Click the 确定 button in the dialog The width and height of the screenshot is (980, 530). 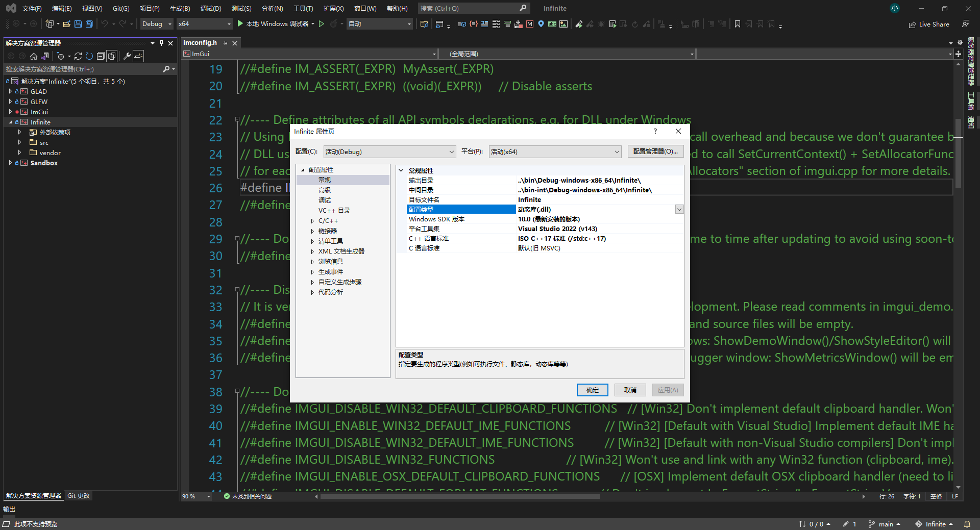coord(593,390)
